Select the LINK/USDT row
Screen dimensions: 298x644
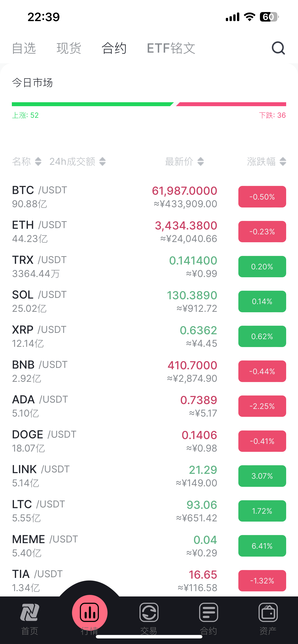100,476
